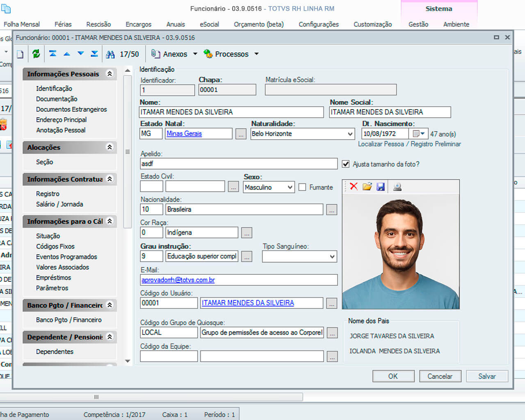Go to last record arrow icon

(x=94, y=54)
